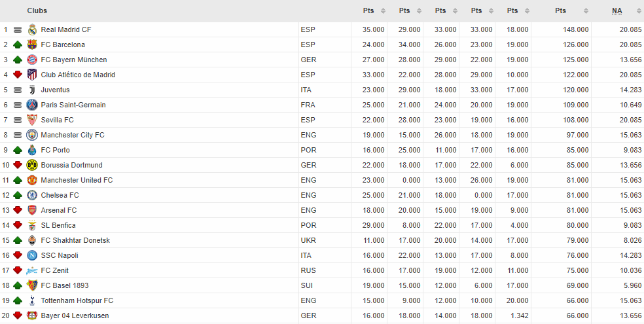This screenshot has height=324, width=644.
Task: Click the NA header label
Action: pyautogui.click(x=617, y=11)
